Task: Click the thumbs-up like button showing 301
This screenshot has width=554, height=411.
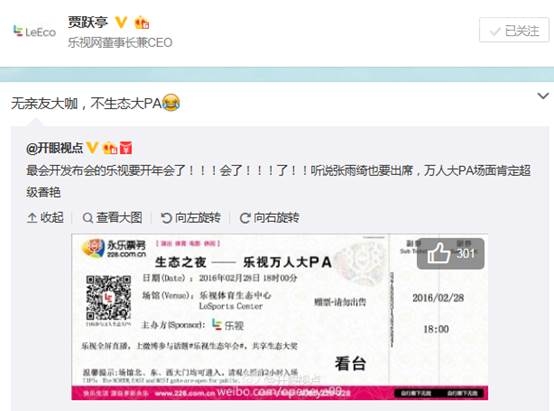Action: [450, 253]
